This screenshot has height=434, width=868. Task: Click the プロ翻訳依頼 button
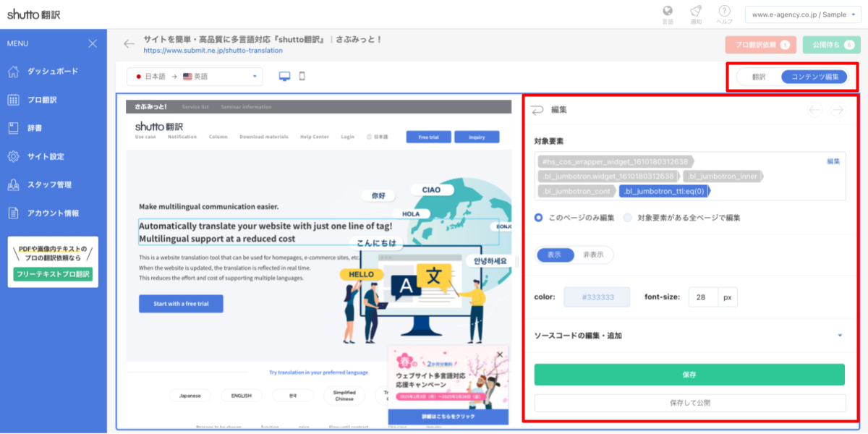click(x=761, y=45)
